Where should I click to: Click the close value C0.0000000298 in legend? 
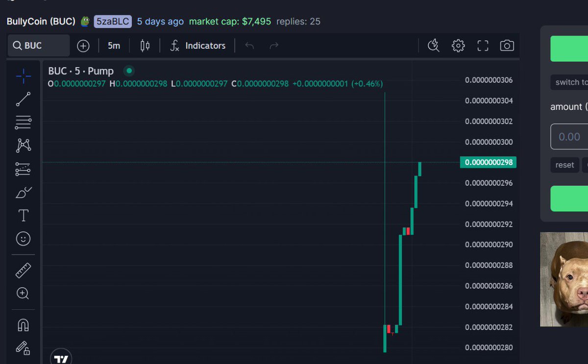pyautogui.click(x=260, y=84)
